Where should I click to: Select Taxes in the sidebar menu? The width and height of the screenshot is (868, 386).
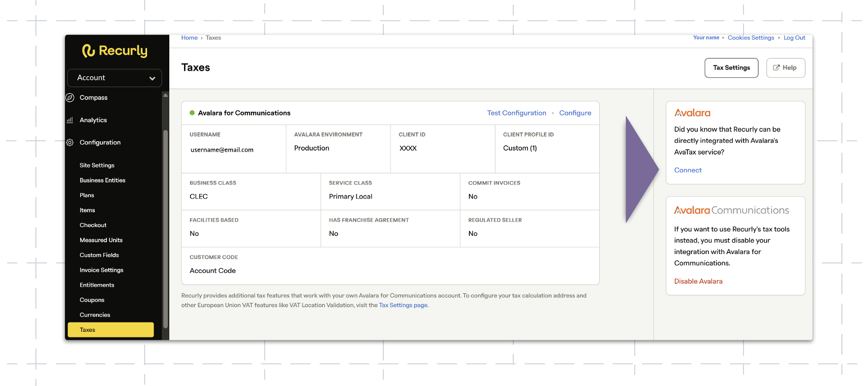click(111, 330)
